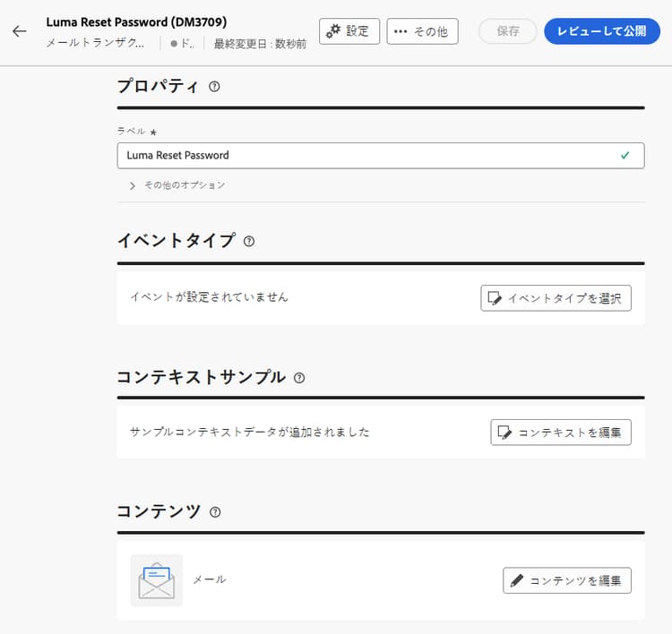This screenshot has height=634, width=672.
Task: Open help icon next to イベントタイプ
Action: [249, 242]
